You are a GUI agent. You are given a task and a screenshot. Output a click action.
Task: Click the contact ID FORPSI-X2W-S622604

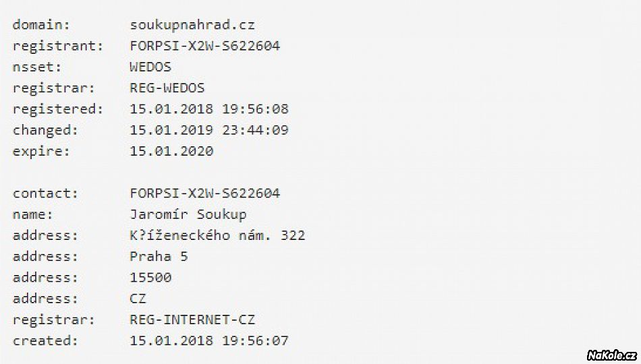[205, 193]
